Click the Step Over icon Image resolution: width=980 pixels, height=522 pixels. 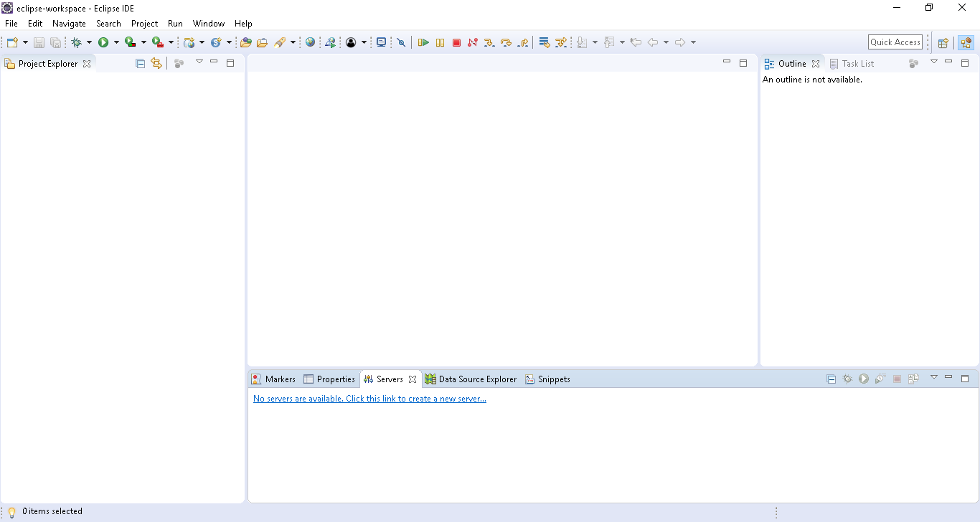(506, 42)
